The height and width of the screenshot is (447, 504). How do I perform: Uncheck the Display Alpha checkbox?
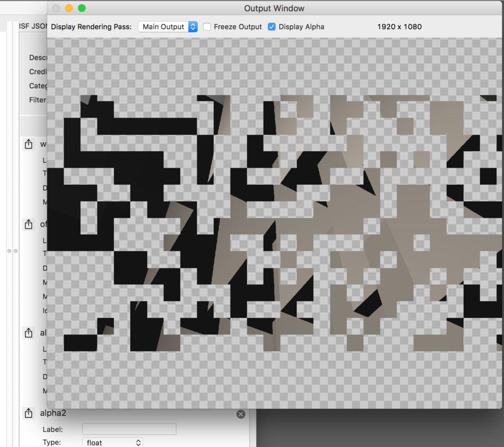click(x=272, y=27)
